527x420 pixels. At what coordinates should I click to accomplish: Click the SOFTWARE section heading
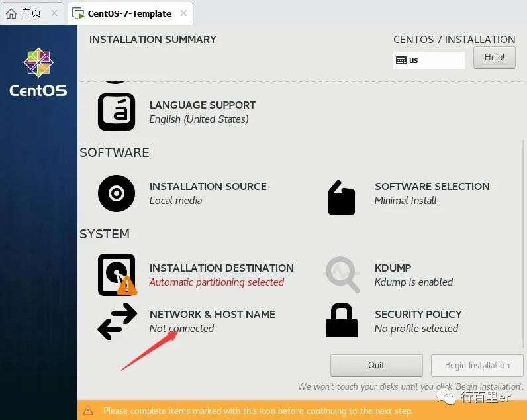(115, 152)
